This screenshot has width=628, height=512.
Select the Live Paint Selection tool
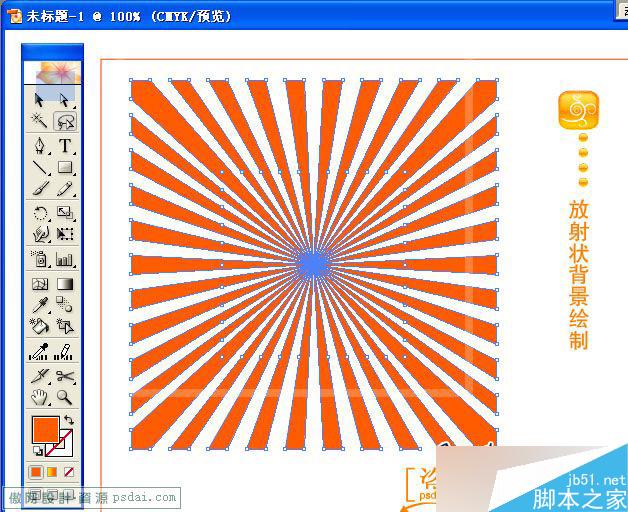tap(65, 326)
